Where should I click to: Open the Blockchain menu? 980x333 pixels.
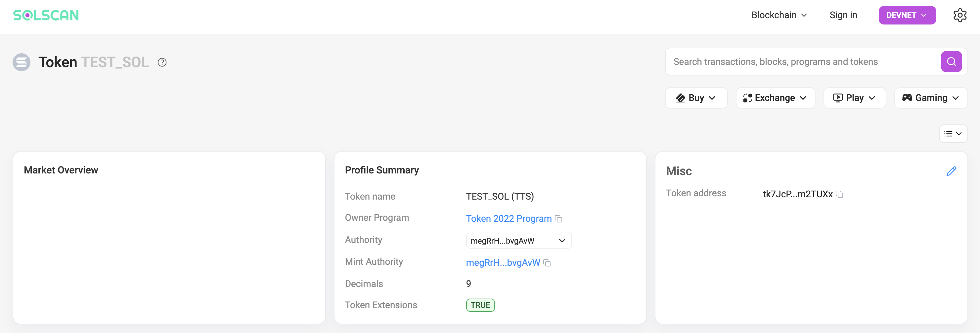click(779, 15)
